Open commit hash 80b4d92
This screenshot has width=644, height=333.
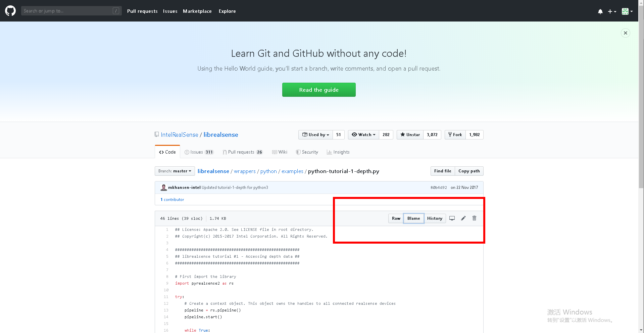point(439,188)
